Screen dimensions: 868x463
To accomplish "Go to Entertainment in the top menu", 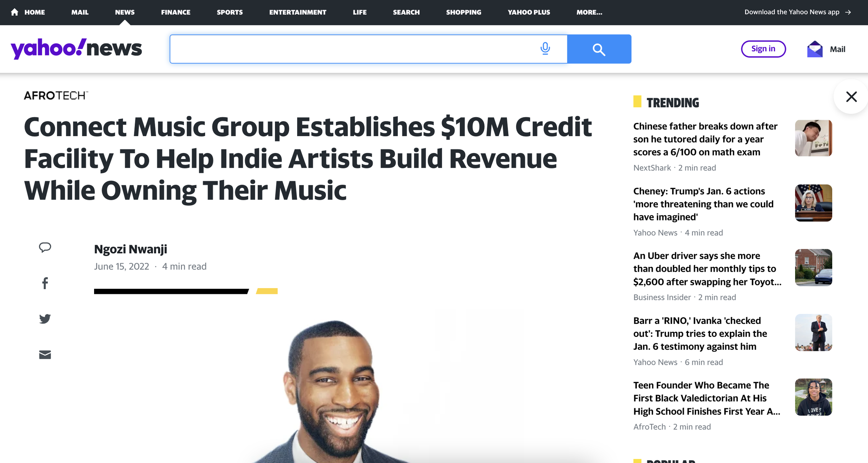I will click(298, 12).
